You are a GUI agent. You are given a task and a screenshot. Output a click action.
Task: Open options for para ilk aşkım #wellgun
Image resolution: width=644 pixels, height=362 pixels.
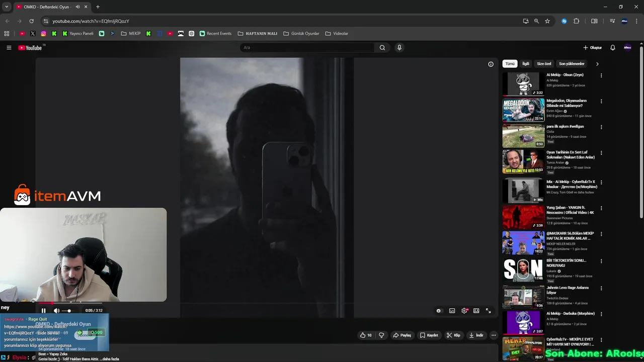(601, 127)
